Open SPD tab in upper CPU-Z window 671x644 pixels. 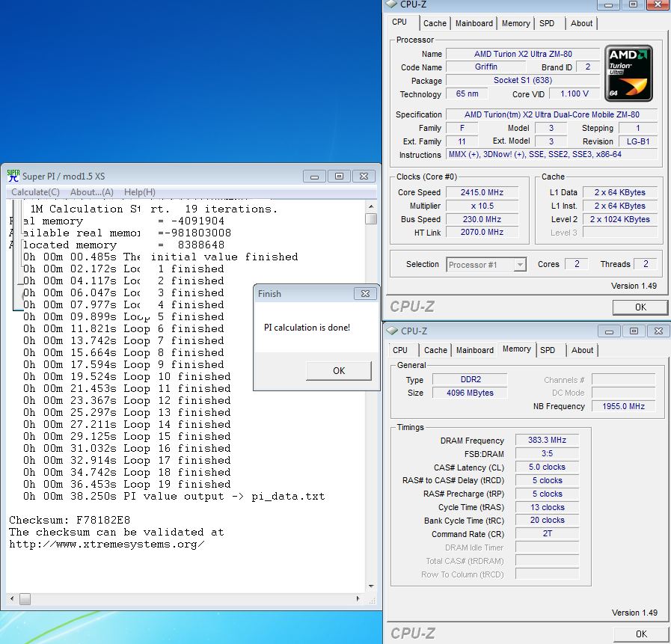point(547,23)
